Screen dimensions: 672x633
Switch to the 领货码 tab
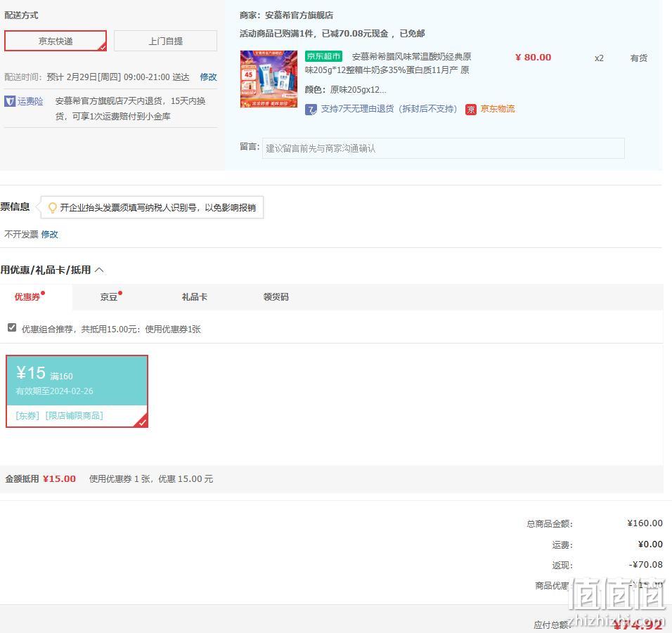coord(276,296)
